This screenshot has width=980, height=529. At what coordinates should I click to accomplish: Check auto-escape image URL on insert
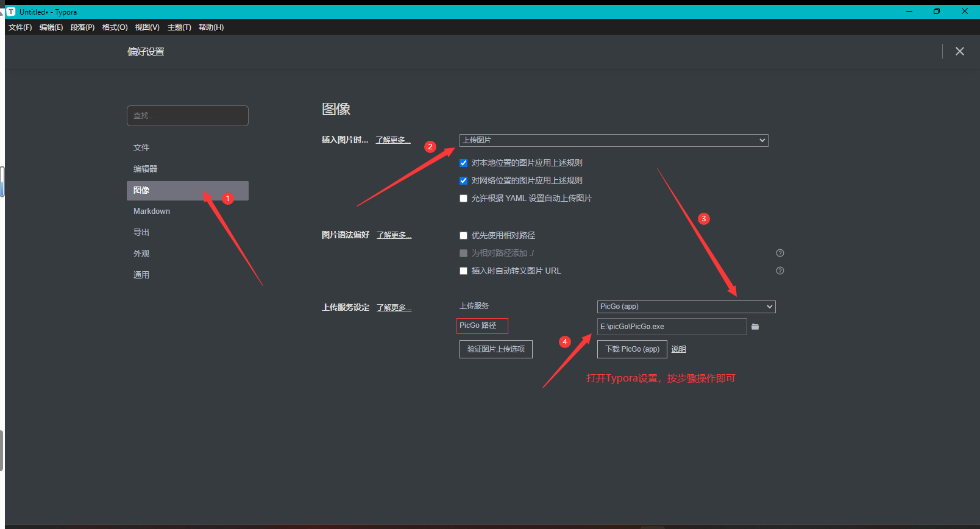pos(463,271)
